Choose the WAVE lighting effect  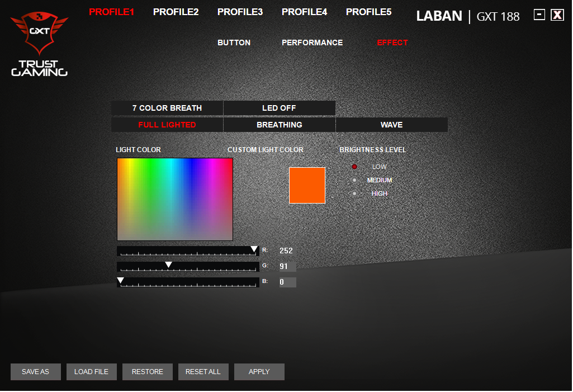(x=391, y=125)
